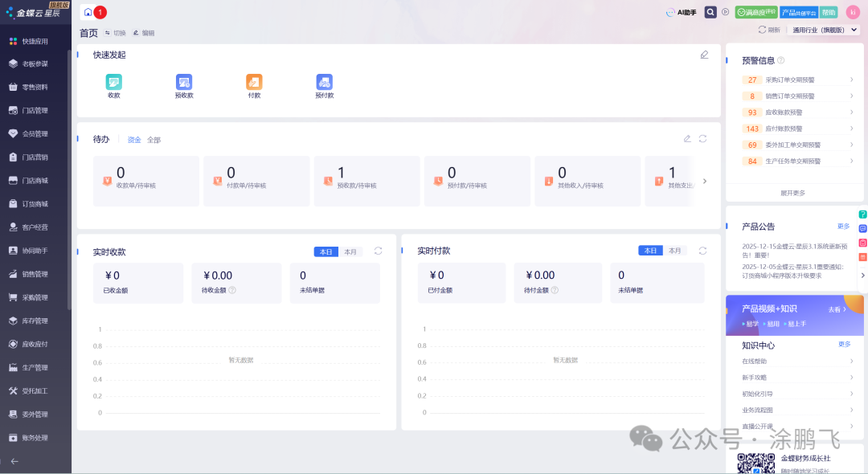Open the AI助手 assistant
Viewport: 868px width, 474px height.
[x=682, y=12]
